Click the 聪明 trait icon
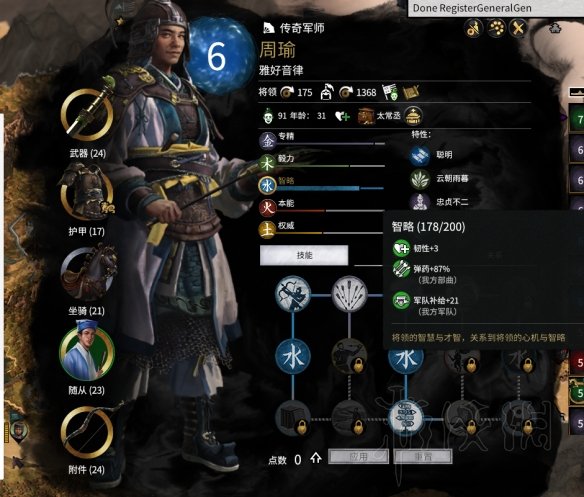The width and height of the screenshot is (584, 497). tap(420, 155)
